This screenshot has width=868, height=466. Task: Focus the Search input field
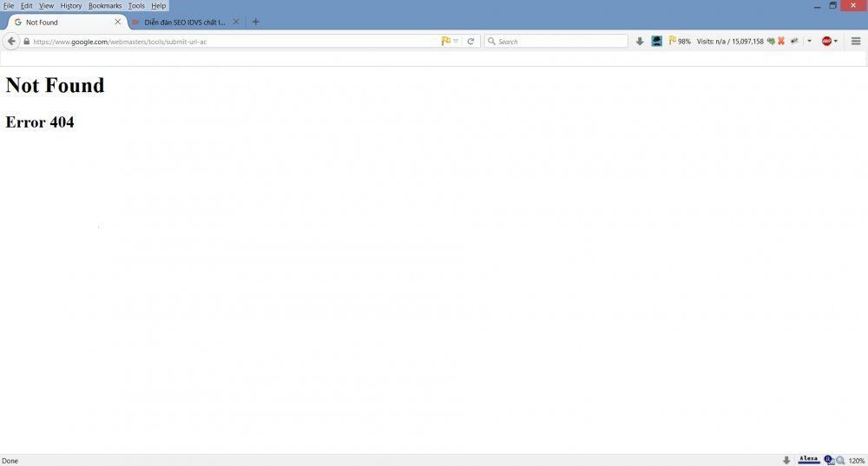[556, 42]
